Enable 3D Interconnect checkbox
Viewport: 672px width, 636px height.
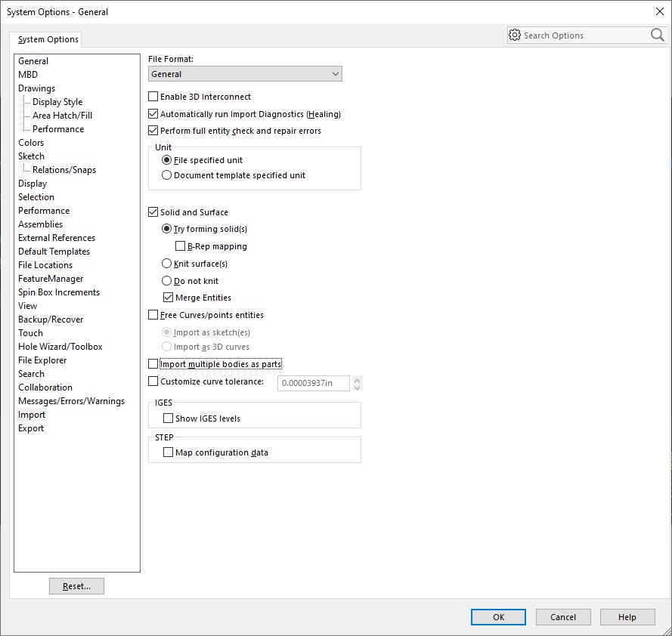[153, 97]
